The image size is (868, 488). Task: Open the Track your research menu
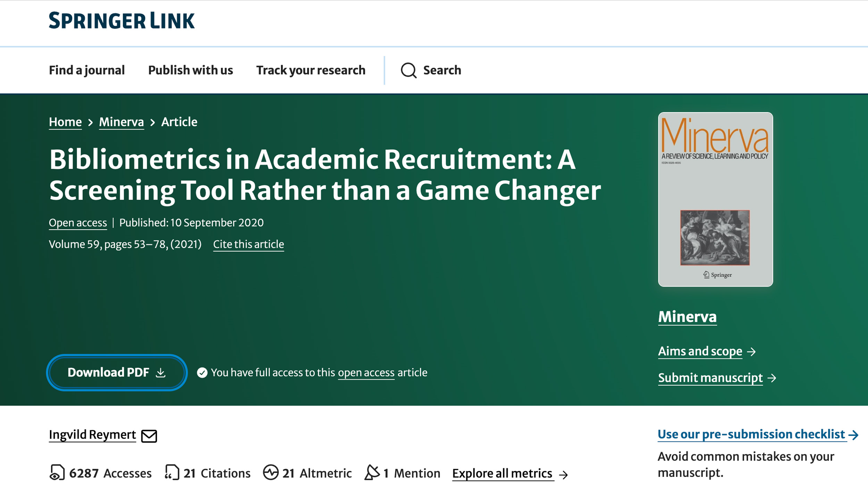coord(311,70)
